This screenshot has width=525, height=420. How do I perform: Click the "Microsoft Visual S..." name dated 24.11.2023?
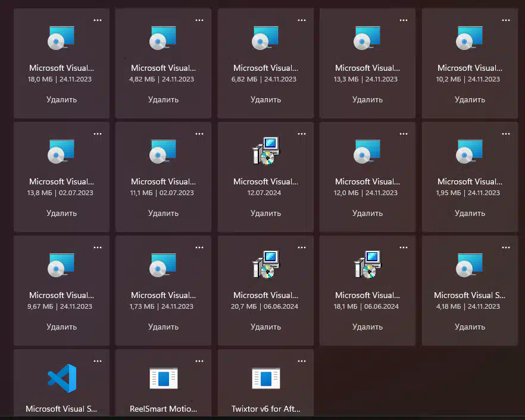click(470, 295)
